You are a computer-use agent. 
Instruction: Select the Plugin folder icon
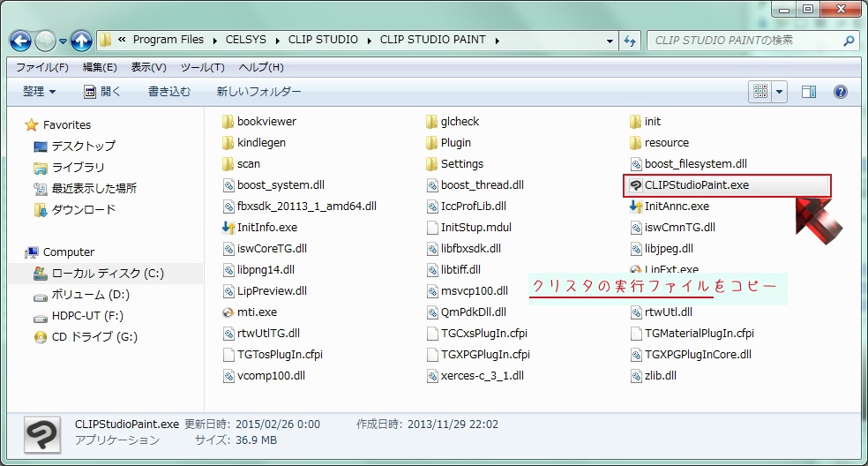click(431, 142)
